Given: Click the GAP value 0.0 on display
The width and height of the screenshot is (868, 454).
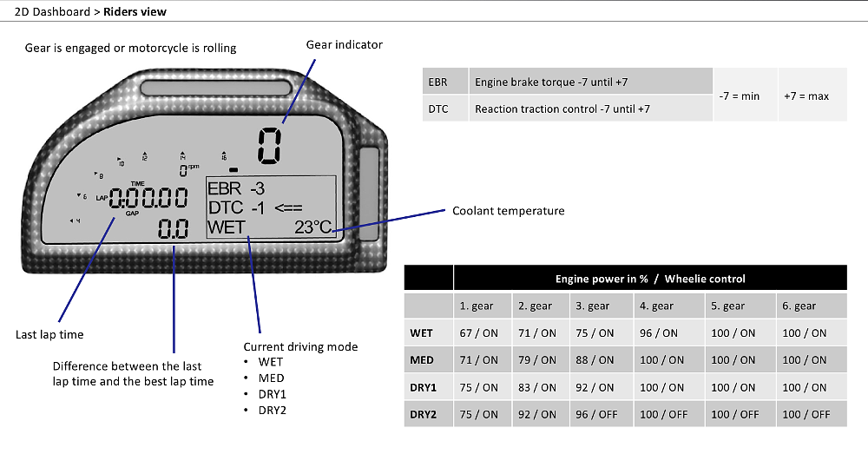Looking at the screenshot, I should click(173, 229).
